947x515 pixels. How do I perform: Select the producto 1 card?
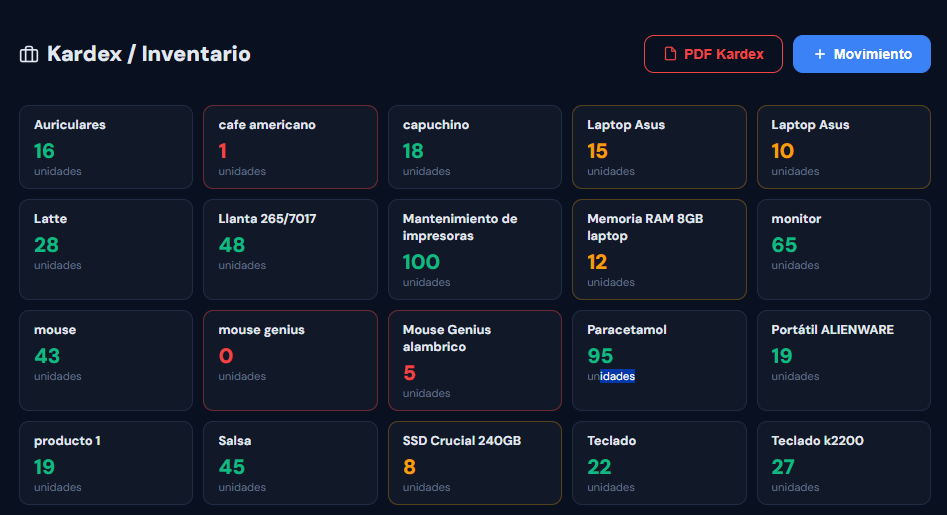pos(106,463)
